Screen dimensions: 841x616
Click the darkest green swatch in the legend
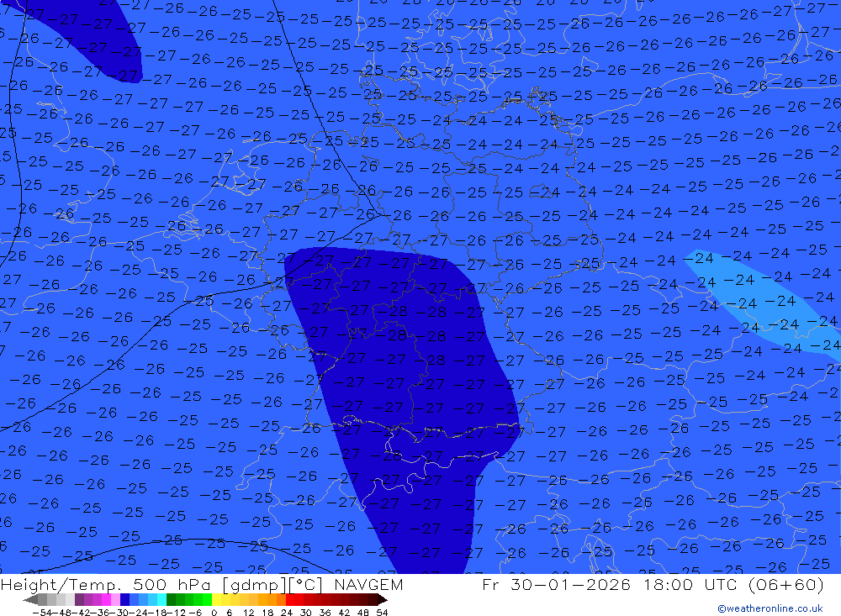(x=171, y=599)
